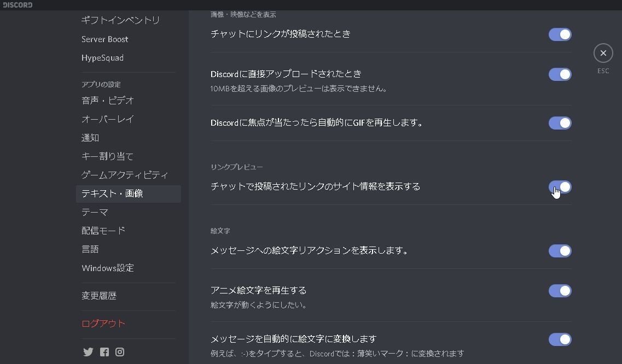Open the キー割り当て settings page
This screenshot has height=364, width=622.
click(107, 156)
